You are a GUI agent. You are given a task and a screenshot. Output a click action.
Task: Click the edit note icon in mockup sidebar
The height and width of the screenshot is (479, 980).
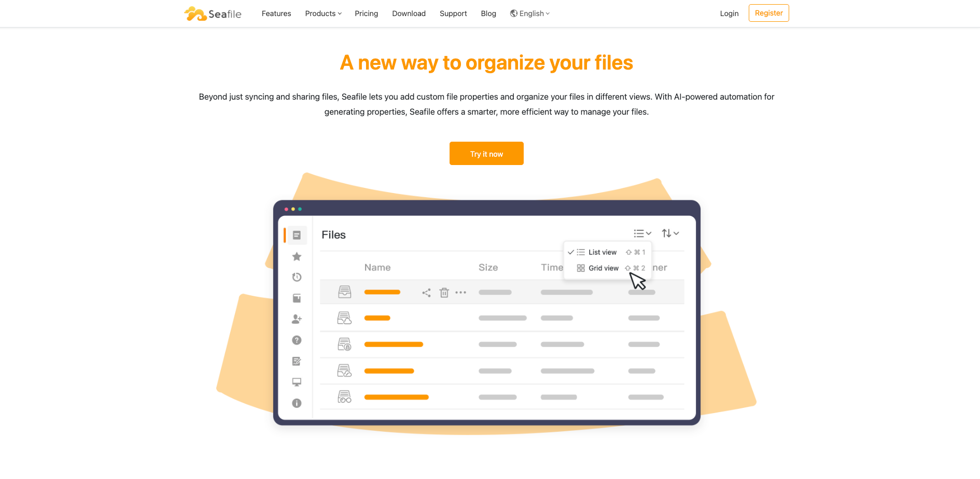click(297, 361)
